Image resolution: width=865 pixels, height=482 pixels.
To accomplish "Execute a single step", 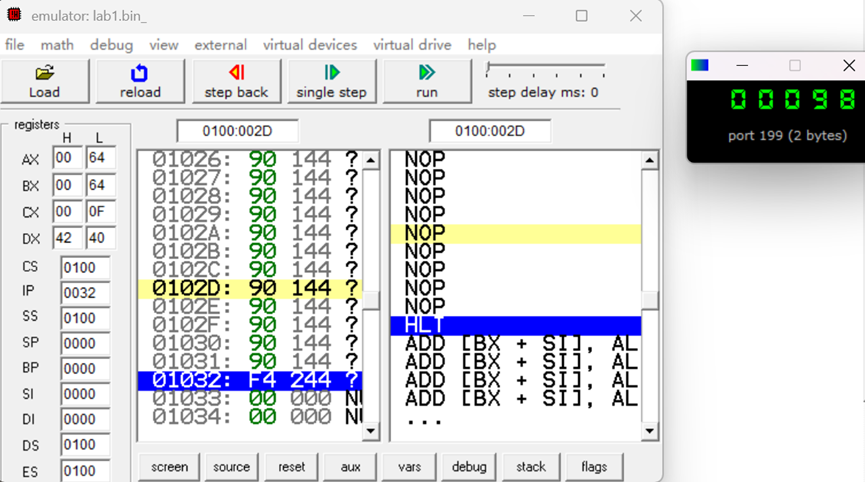I will pos(332,82).
